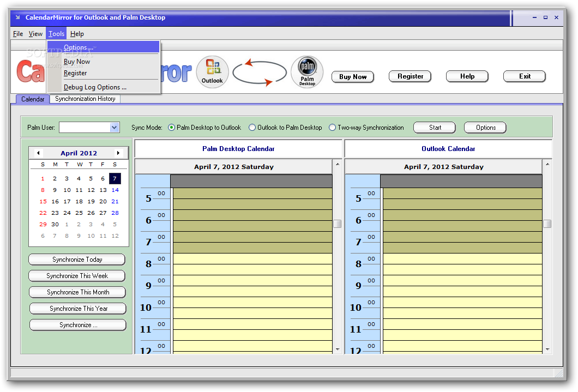This screenshot has height=392, width=578.
Task: Click 8:00 slot in Palm Desktop Calendar
Action: [x=252, y=258]
